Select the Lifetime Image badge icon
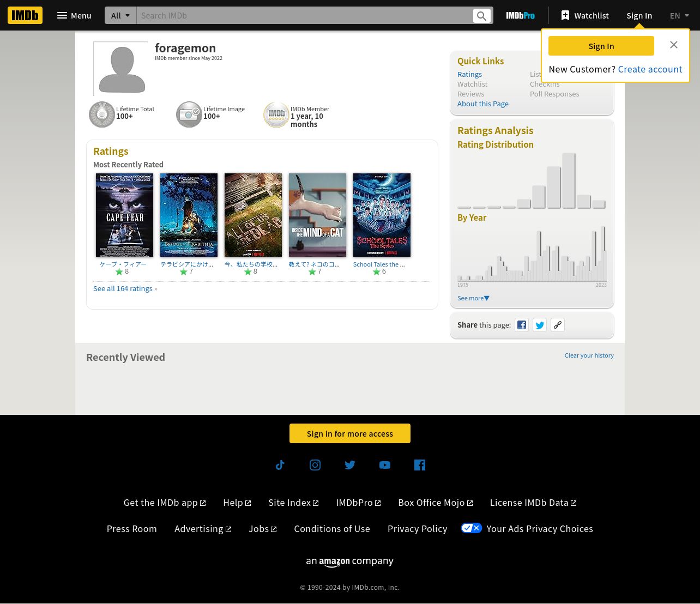This screenshot has width=700, height=604. point(189,114)
